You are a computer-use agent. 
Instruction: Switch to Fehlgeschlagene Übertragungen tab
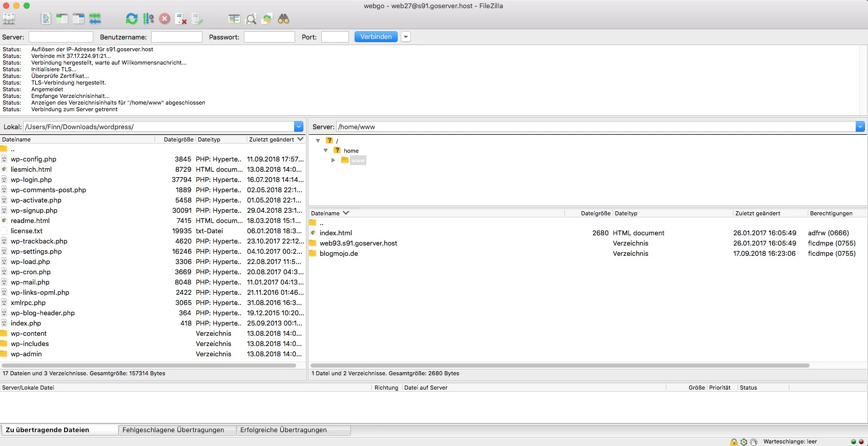177,430
